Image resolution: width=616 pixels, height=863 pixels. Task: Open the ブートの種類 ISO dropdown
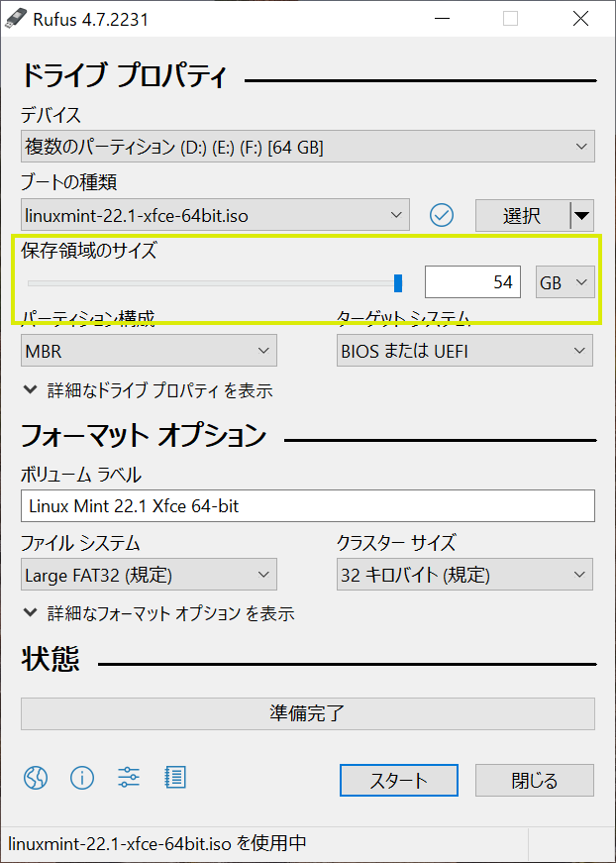pos(215,215)
